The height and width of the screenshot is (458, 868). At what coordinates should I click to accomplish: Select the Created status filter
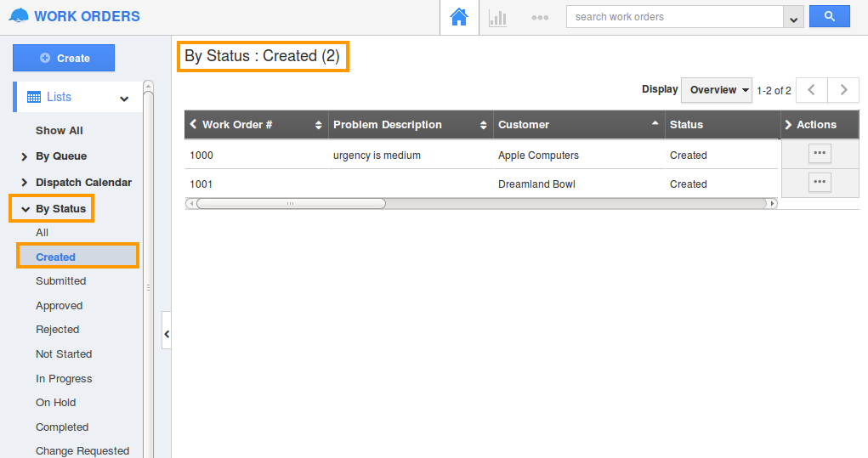[77, 257]
